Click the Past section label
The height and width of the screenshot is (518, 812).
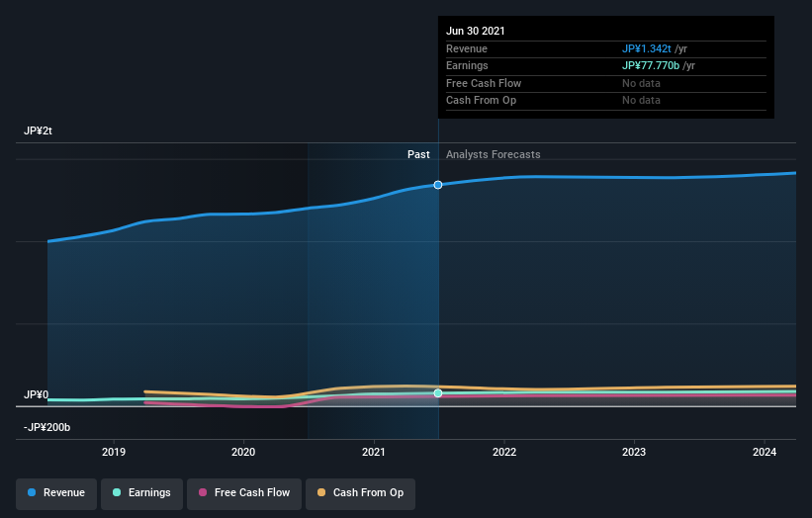418,155
